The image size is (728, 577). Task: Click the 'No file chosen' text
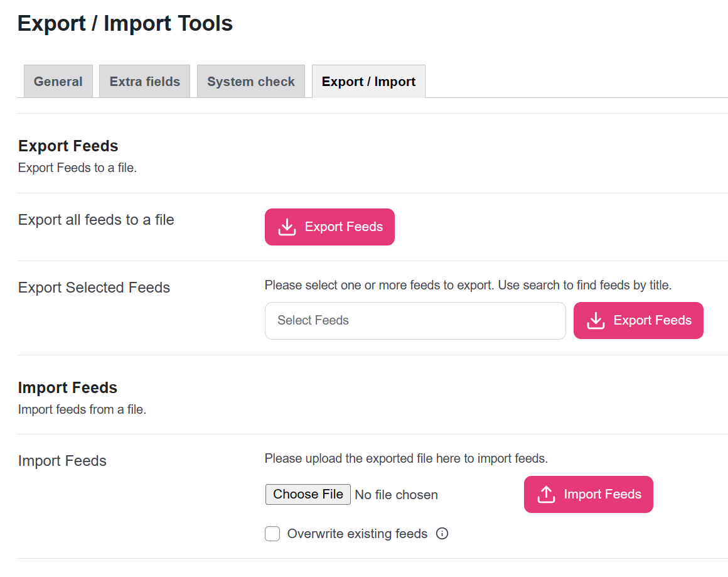click(x=396, y=495)
